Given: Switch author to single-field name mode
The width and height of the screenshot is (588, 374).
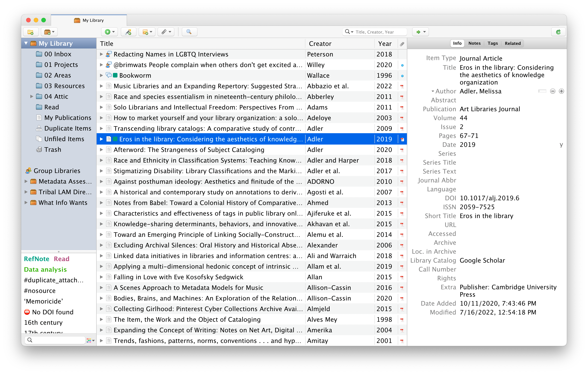Looking at the screenshot, I should [542, 91].
